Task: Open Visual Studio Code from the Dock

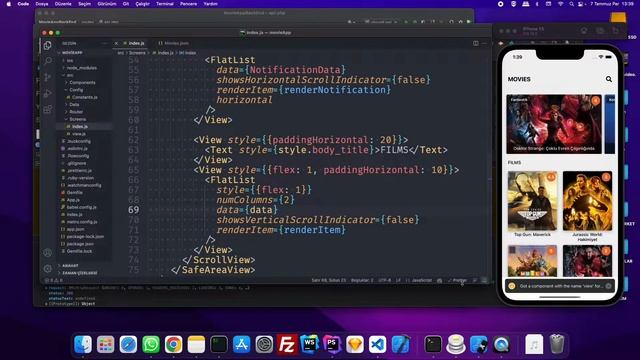Action: (x=378, y=344)
